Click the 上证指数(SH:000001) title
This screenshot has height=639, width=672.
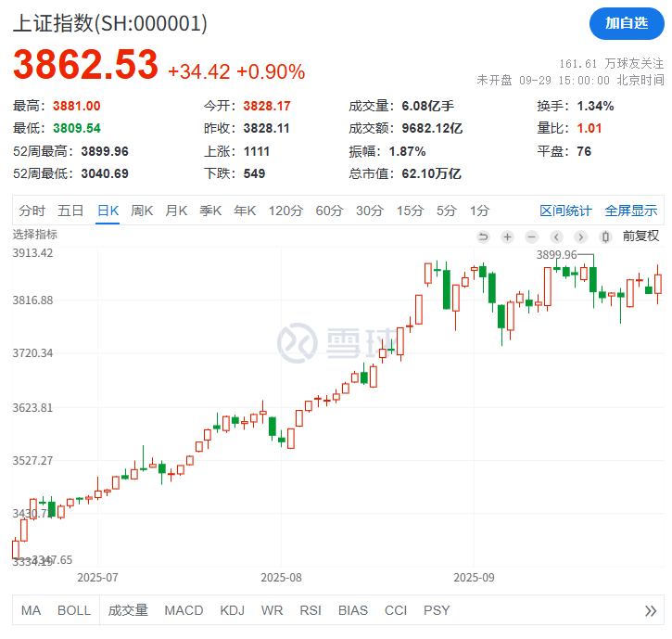(x=110, y=23)
